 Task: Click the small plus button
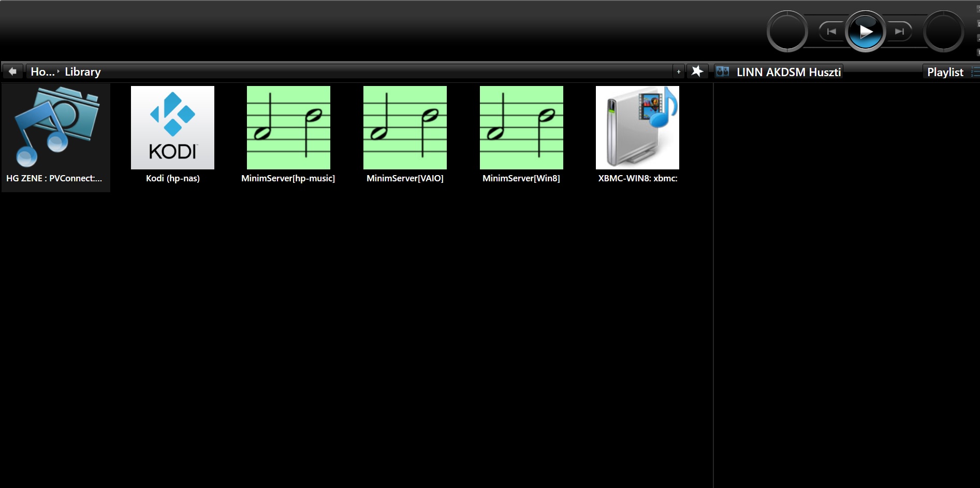click(678, 71)
